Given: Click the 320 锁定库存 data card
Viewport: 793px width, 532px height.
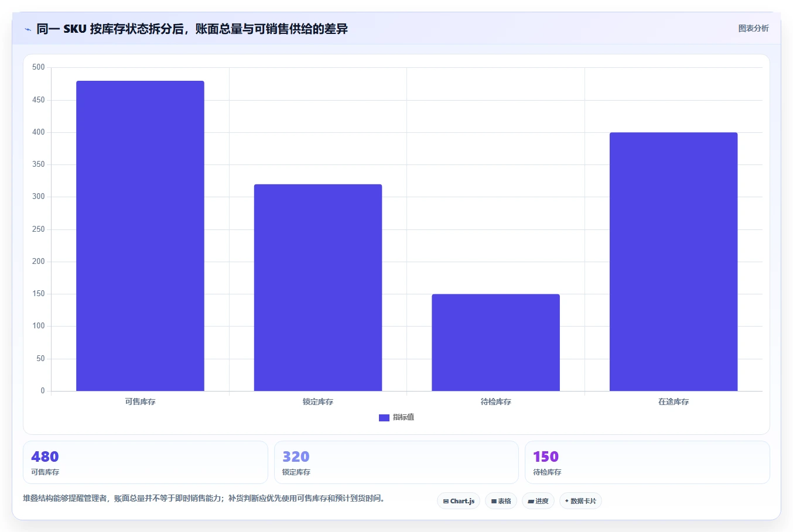Looking at the screenshot, I should coord(396,462).
